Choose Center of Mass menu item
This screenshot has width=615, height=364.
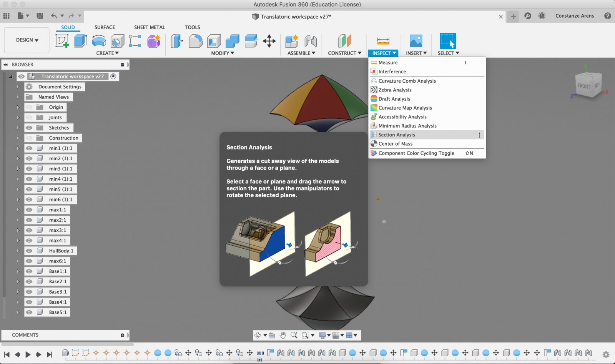[427, 144]
